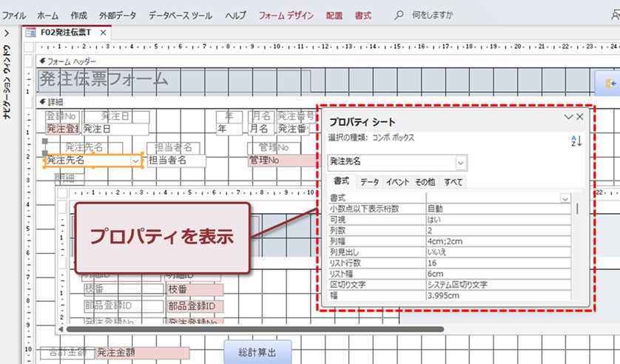Click the 何をしますか search box
Screen dimensions: 620x364
tap(432, 15)
